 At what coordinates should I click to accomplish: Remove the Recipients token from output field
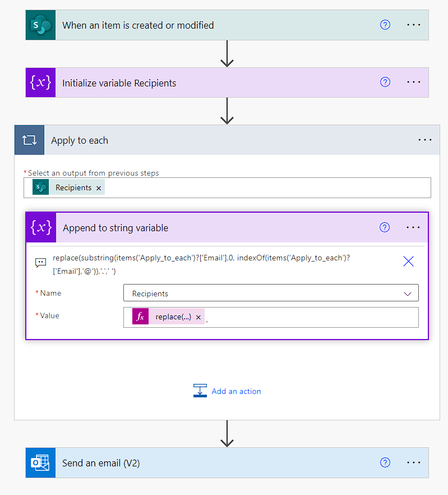pyautogui.click(x=98, y=187)
